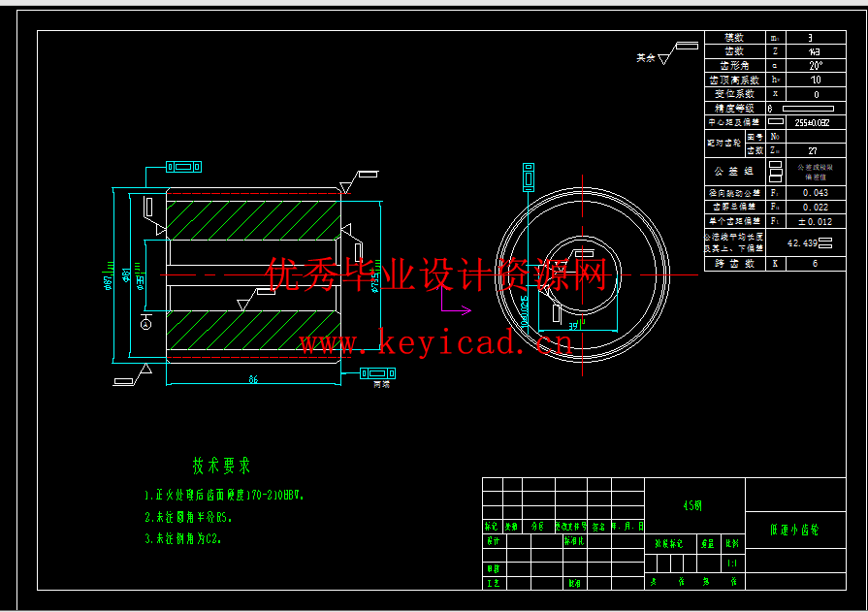Pick vertical tolerance frame above the circular view
Viewport: 868px width, 612px height.
click(x=529, y=177)
